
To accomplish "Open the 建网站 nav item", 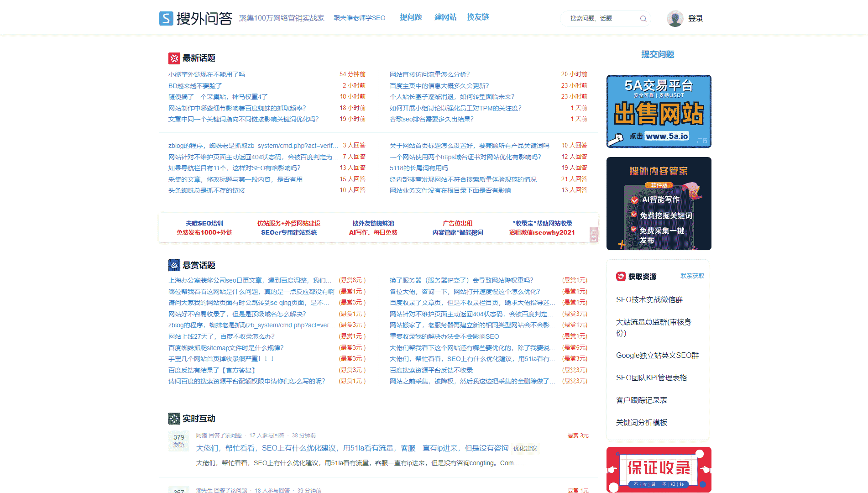I will click(445, 17).
